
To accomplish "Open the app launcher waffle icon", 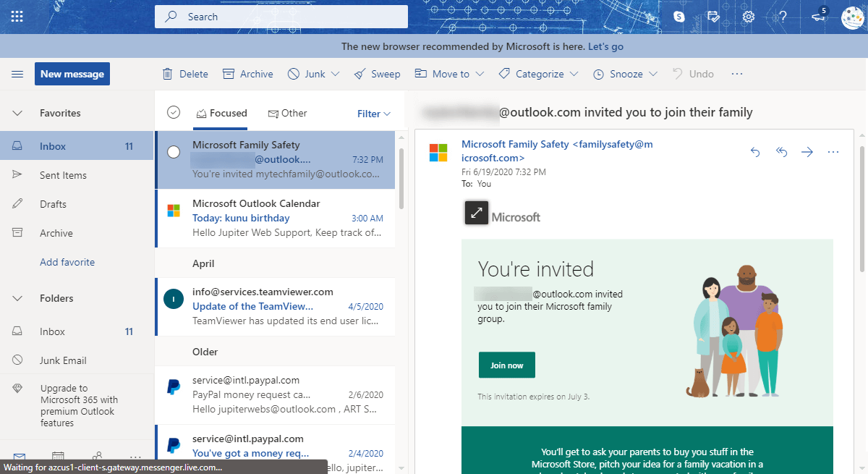I will [x=17, y=17].
